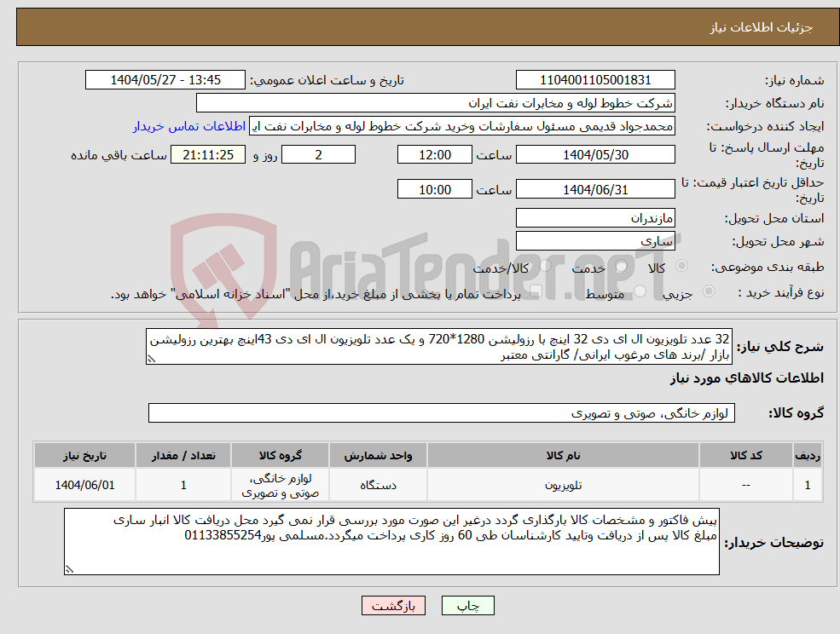Select the کالا radio button
Viewport: 840px width, 634px height.
682,266
